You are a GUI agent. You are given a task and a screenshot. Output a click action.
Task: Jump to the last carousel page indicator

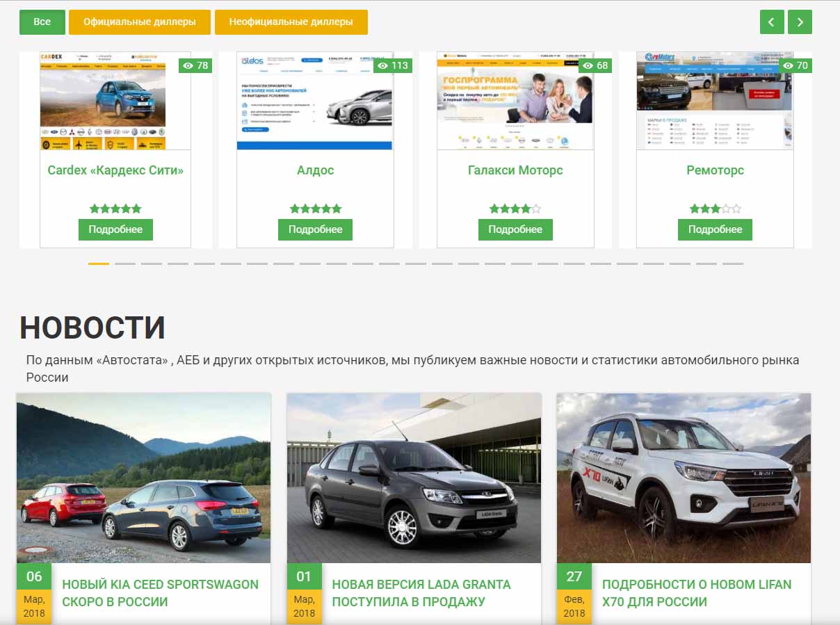pyautogui.click(x=733, y=264)
